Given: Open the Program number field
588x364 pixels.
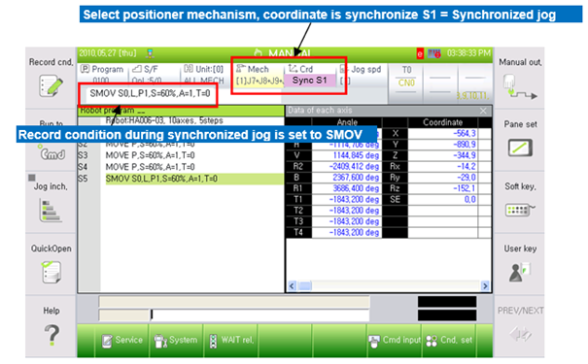Looking at the screenshot, I should (x=103, y=75).
